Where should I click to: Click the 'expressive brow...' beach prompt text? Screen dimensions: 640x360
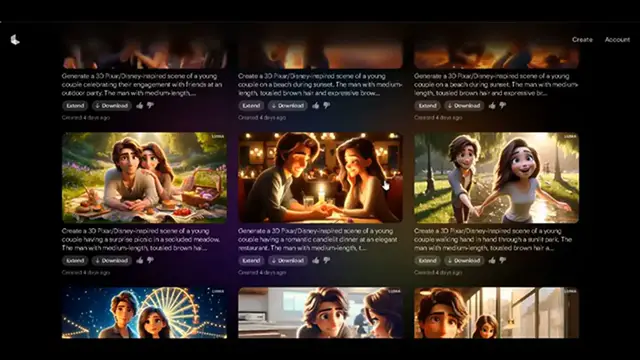pyautogui.click(x=320, y=84)
